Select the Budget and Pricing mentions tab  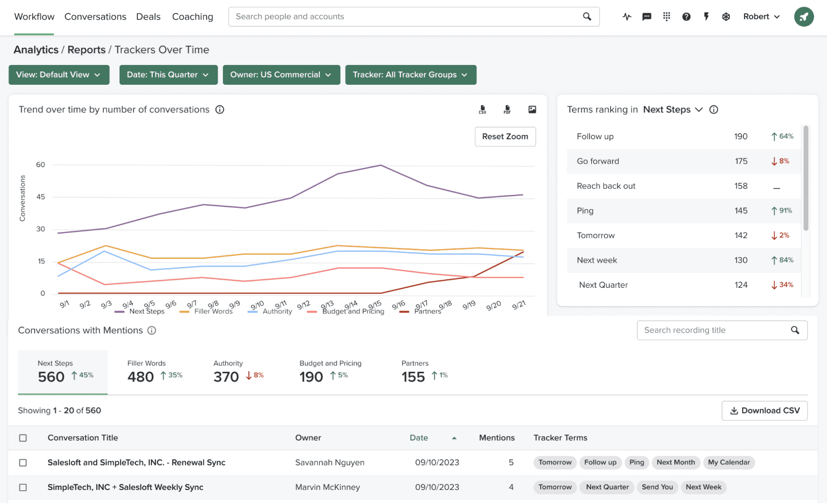(330, 372)
